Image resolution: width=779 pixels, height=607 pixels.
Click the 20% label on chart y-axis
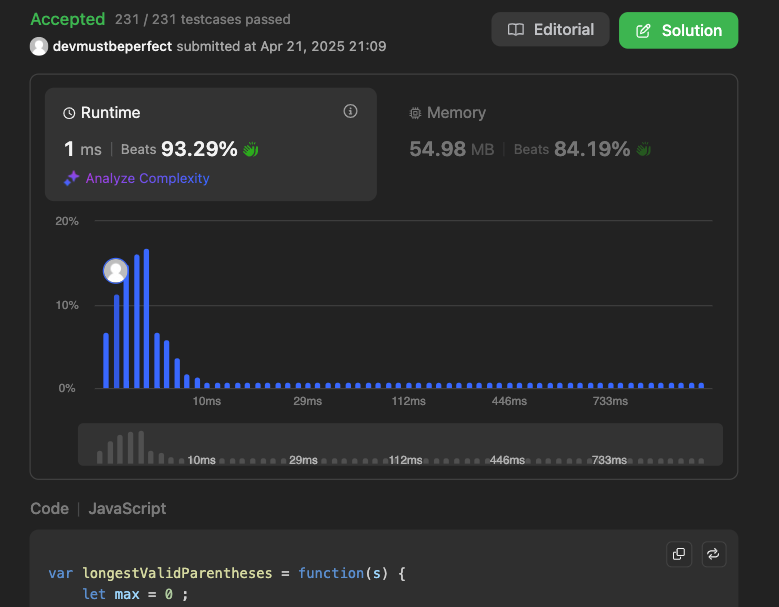[67, 221]
